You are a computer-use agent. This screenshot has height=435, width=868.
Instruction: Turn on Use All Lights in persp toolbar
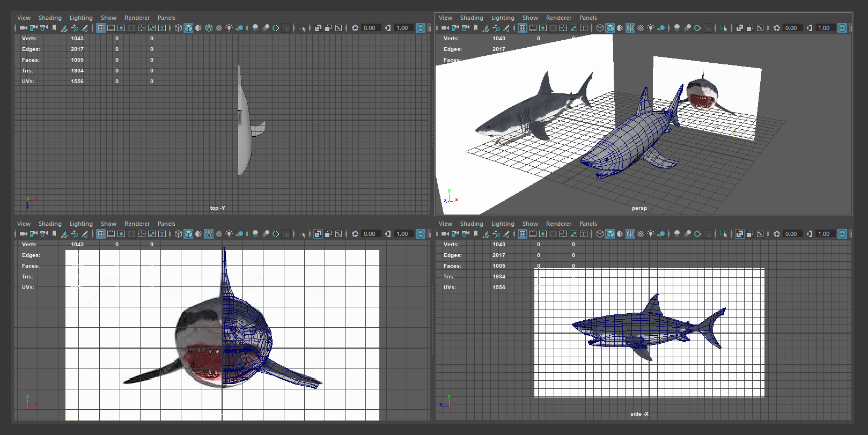click(x=651, y=28)
